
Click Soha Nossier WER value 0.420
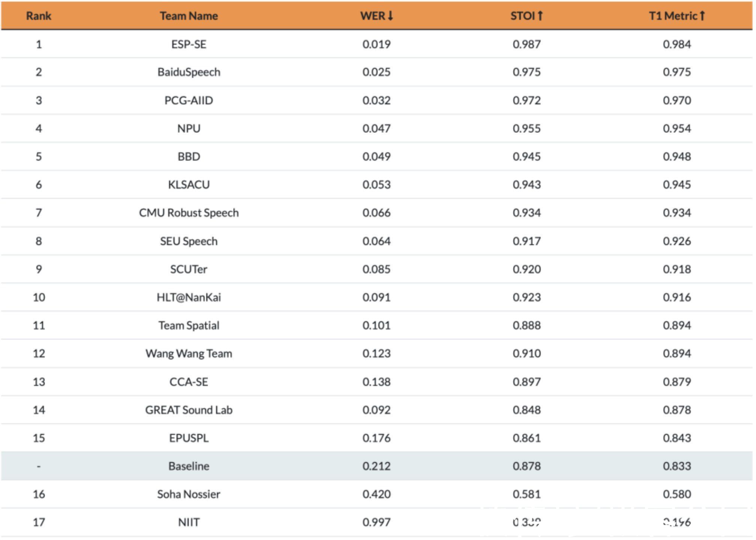point(376,494)
